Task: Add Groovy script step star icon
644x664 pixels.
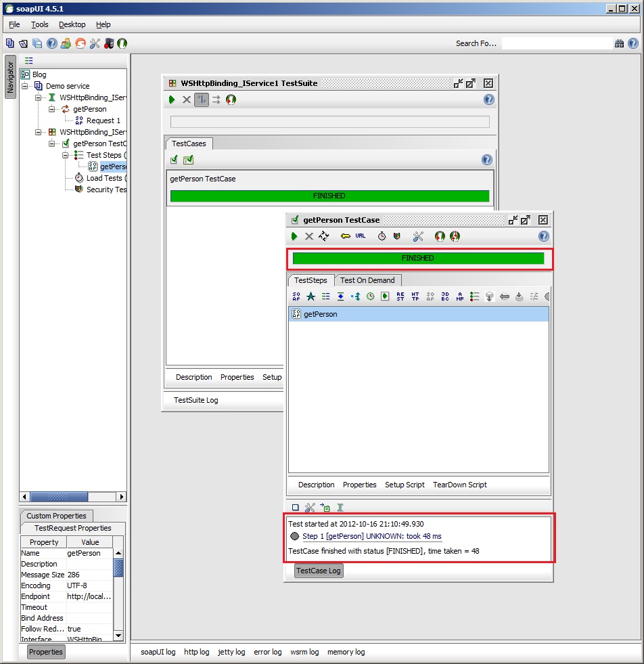Action: click(x=310, y=296)
